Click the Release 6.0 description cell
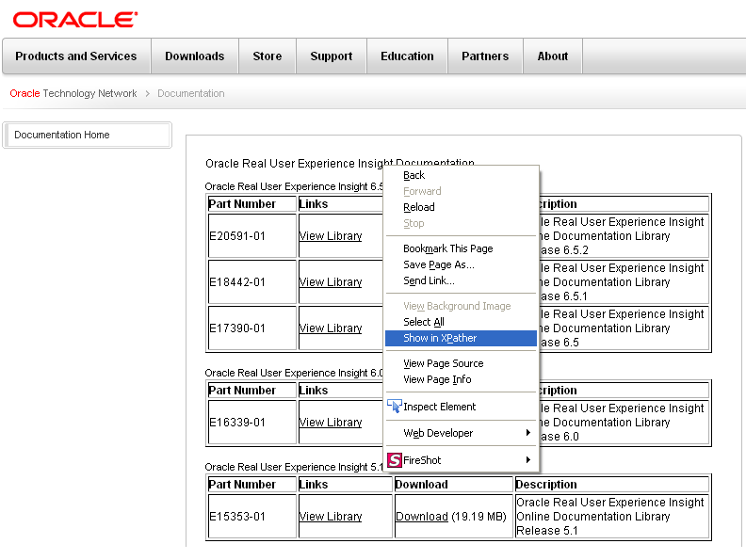 (x=624, y=423)
